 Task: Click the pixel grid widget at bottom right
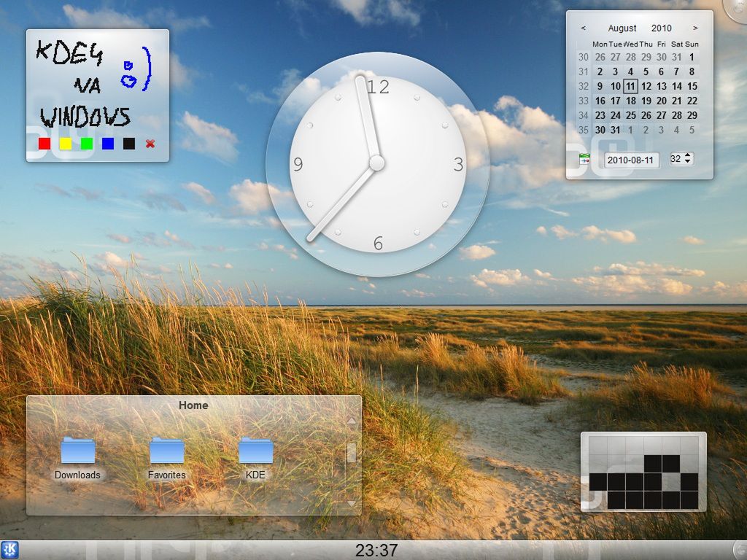643,472
